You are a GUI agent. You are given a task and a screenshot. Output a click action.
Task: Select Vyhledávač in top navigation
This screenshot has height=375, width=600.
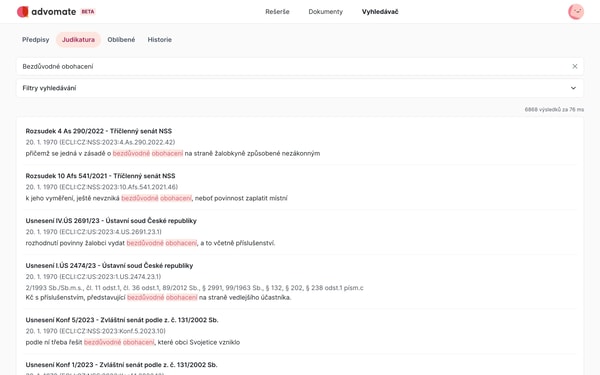pyautogui.click(x=380, y=12)
